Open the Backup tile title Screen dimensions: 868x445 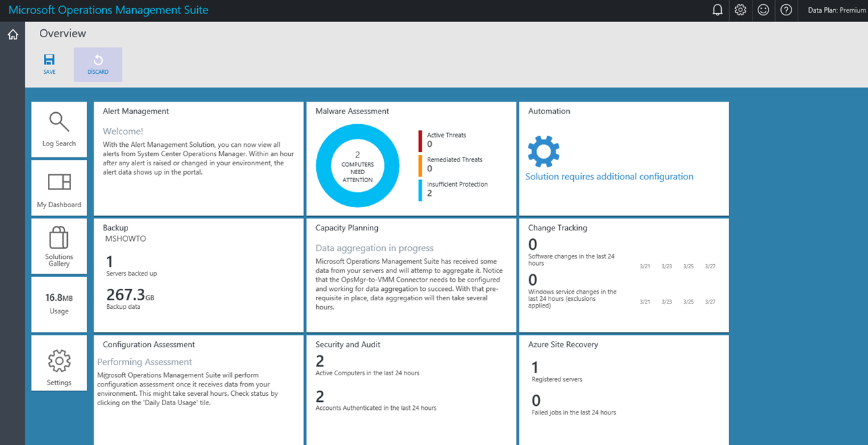click(116, 228)
